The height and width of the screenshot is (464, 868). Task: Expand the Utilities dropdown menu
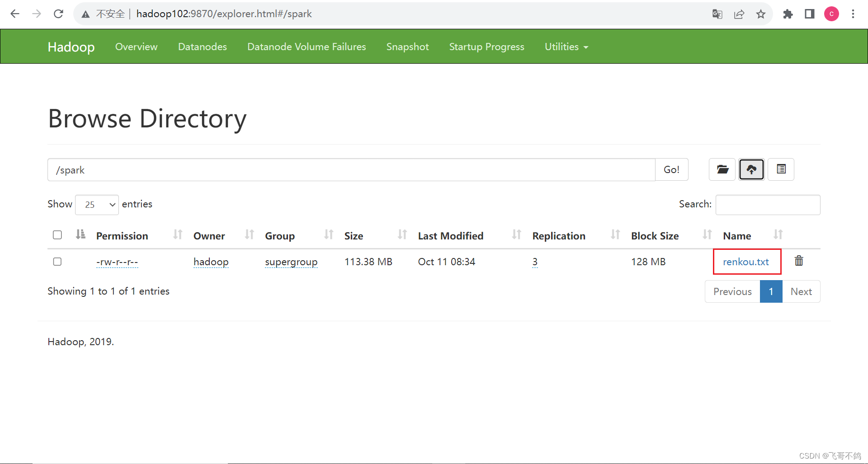pos(566,47)
